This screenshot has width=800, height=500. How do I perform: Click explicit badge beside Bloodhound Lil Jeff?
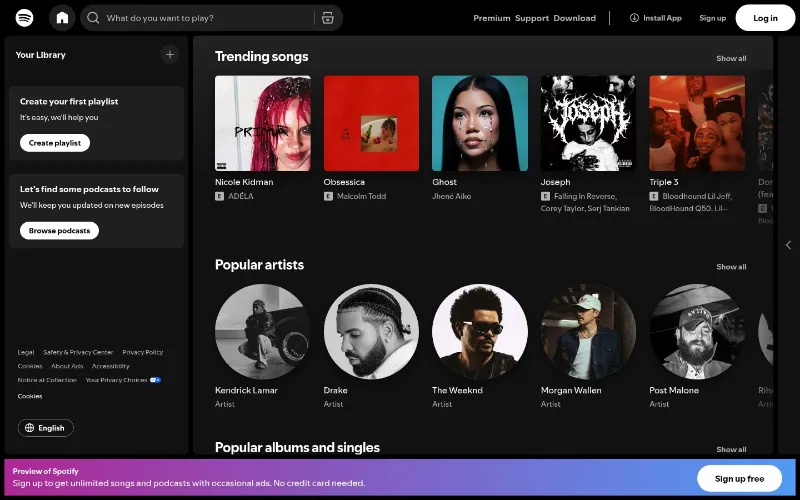pos(654,196)
